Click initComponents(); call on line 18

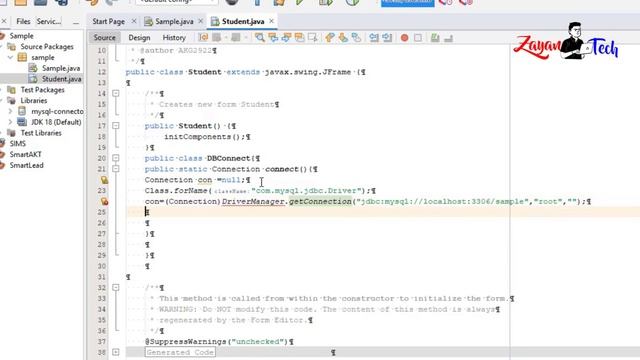coord(204,137)
